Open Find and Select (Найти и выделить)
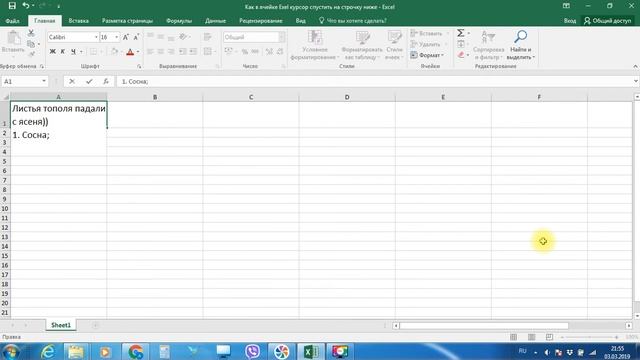 point(520,45)
